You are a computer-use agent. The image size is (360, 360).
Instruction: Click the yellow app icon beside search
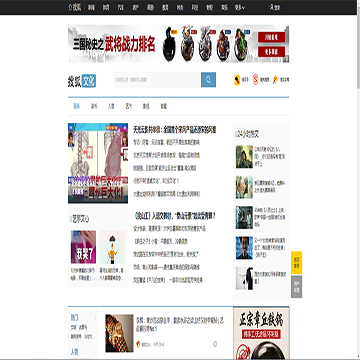pyautogui.click(x=237, y=80)
